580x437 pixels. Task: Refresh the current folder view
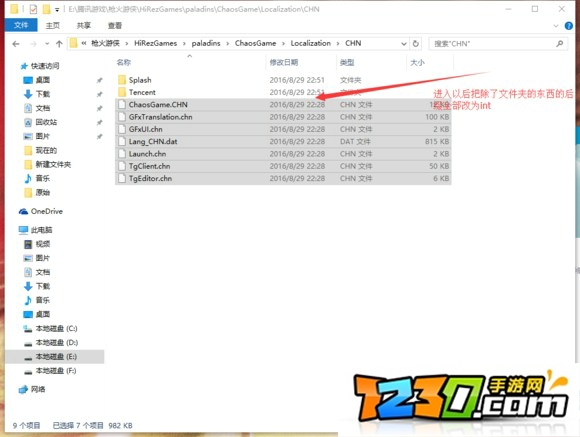click(416, 44)
